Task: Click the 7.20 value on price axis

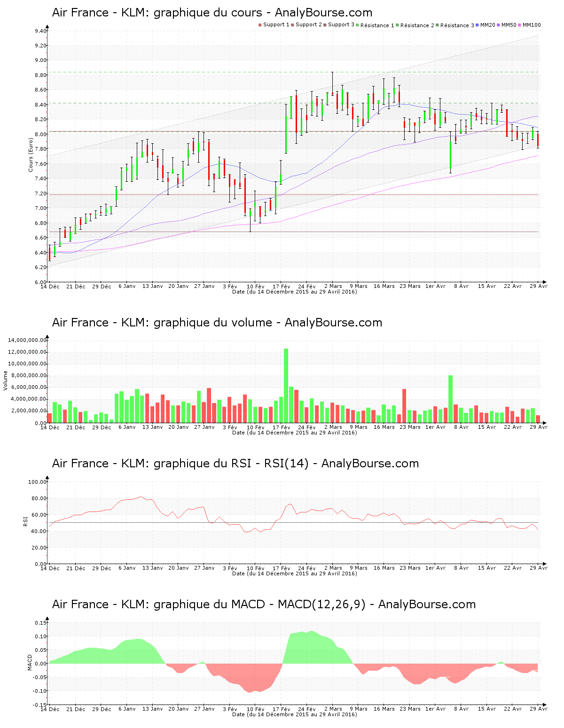Action: 40,194
